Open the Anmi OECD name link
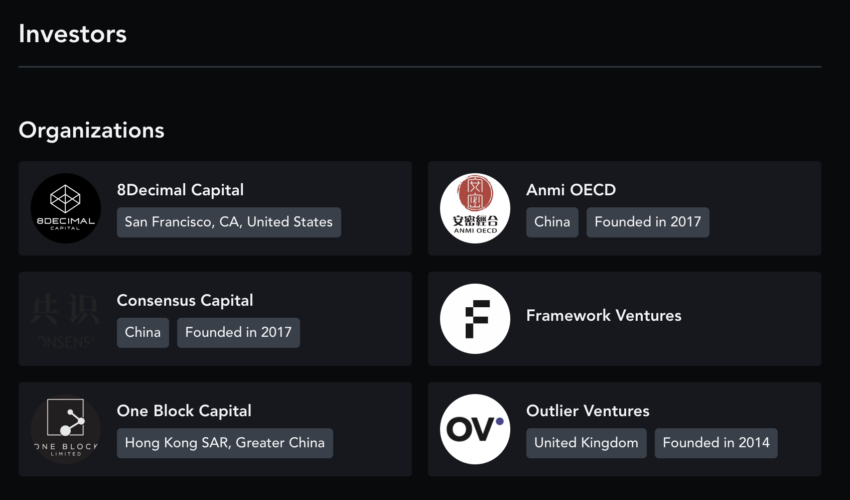 tap(571, 190)
